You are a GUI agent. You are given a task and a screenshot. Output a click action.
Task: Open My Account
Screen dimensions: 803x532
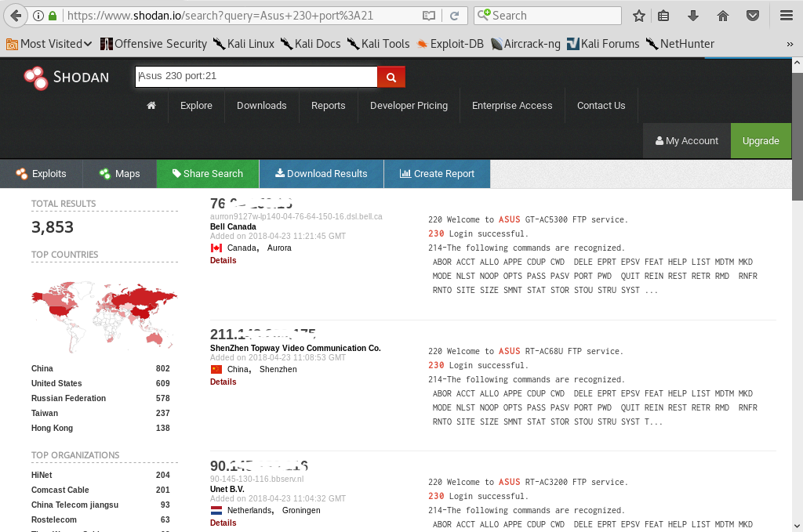click(x=687, y=141)
